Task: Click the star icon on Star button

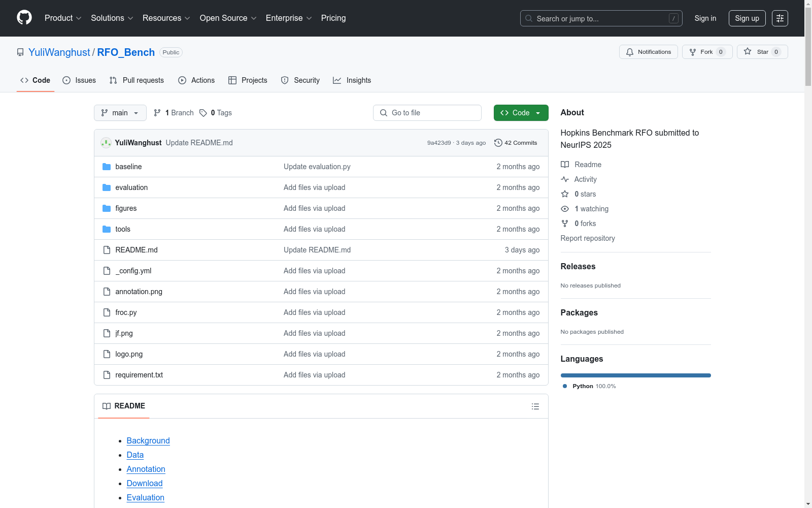Action: (748, 51)
